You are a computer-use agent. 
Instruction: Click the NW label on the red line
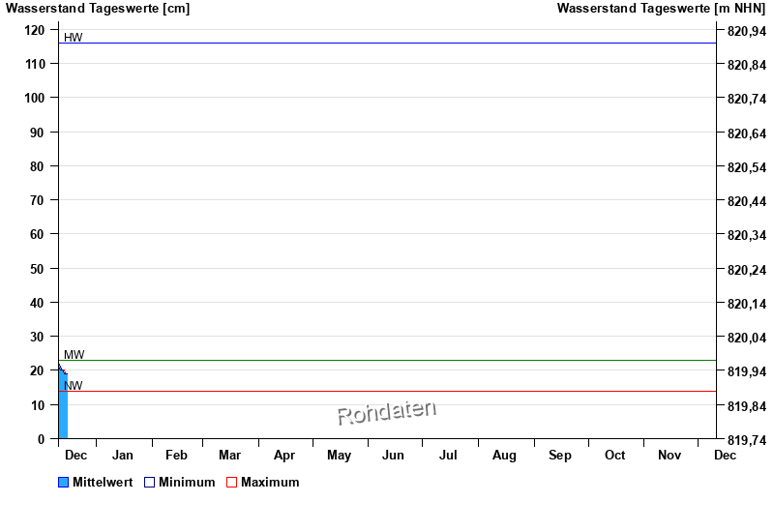point(74,386)
